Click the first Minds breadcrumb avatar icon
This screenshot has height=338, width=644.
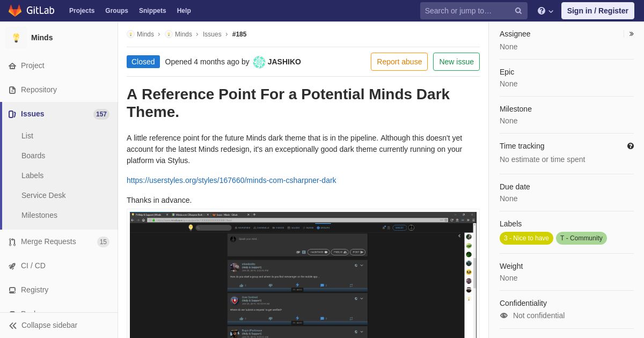(x=131, y=34)
